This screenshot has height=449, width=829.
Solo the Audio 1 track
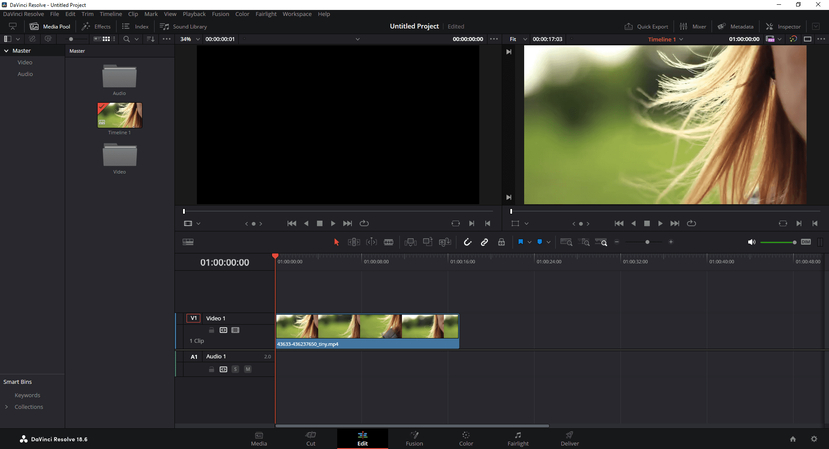tap(236, 369)
